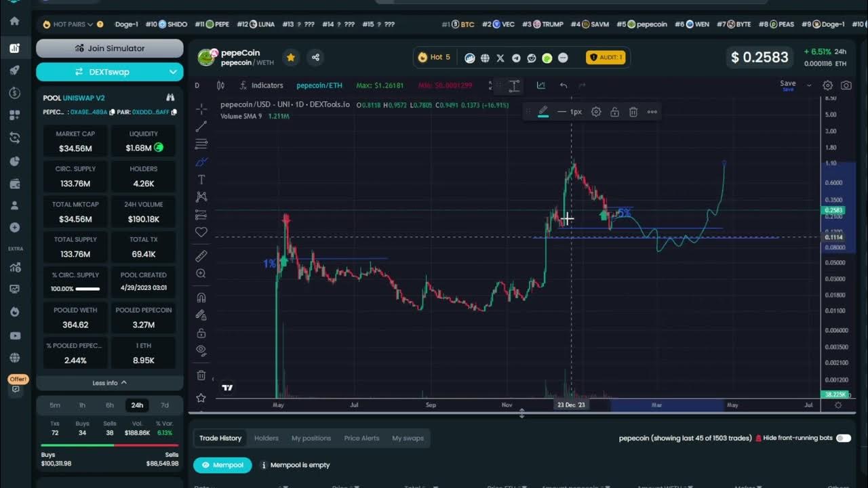Select the crosshair cursor tool
868x488 pixels.
(201, 108)
